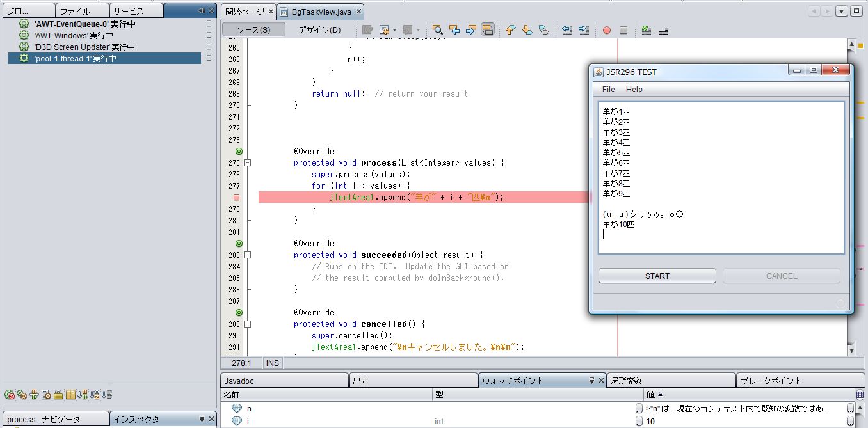Switch to the 局所変数 tab
Viewport: 868px width, 428px height.
coord(626,381)
